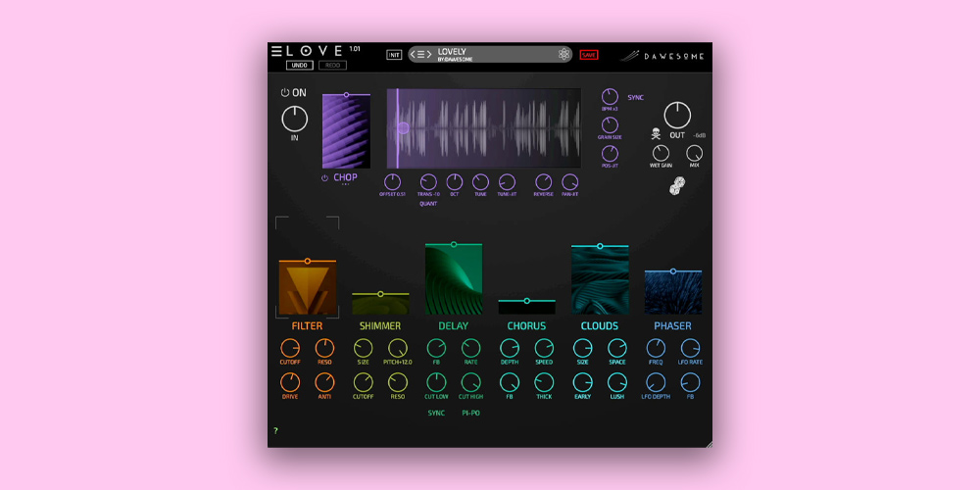980x490 pixels.
Task: Click the filter ANTI knob
Action: (325, 382)
